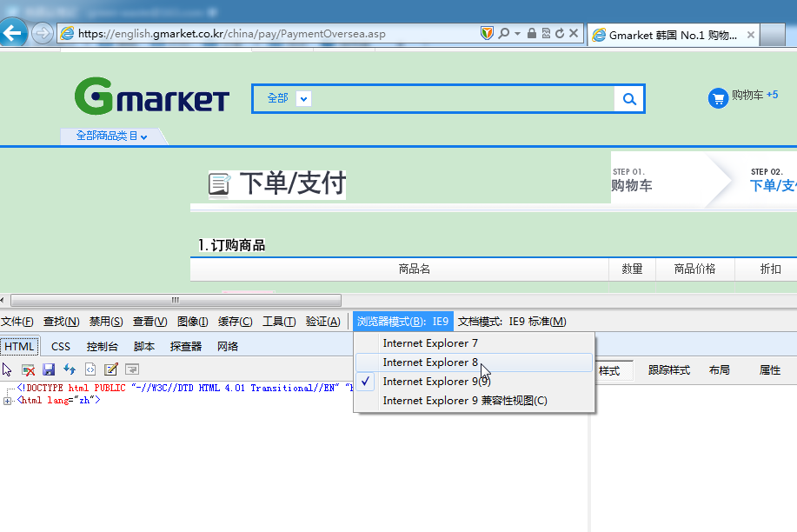This screenshot has width=797, height=532.
Task: Click the 下单/支付 page document icon
Action: [219, 184]
